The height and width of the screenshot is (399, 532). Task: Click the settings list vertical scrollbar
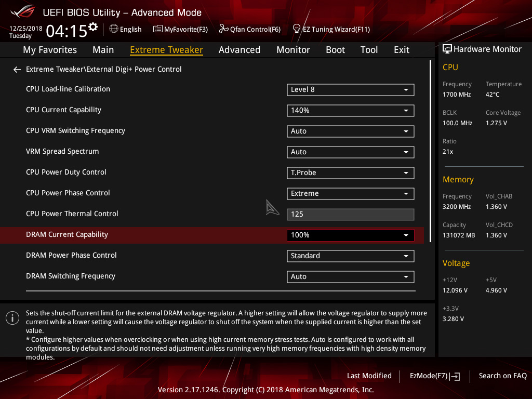click(431, 151)
